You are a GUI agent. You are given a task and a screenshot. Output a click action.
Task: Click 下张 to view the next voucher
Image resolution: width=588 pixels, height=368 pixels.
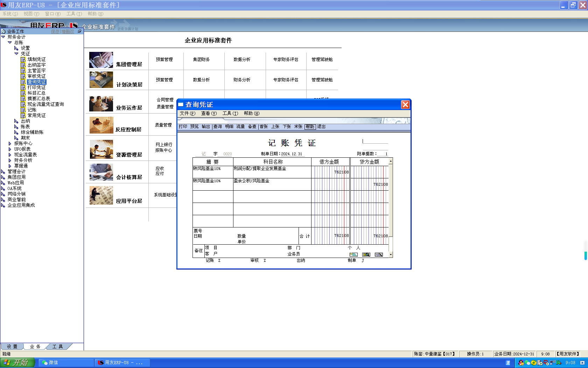[x=287, y=127]
